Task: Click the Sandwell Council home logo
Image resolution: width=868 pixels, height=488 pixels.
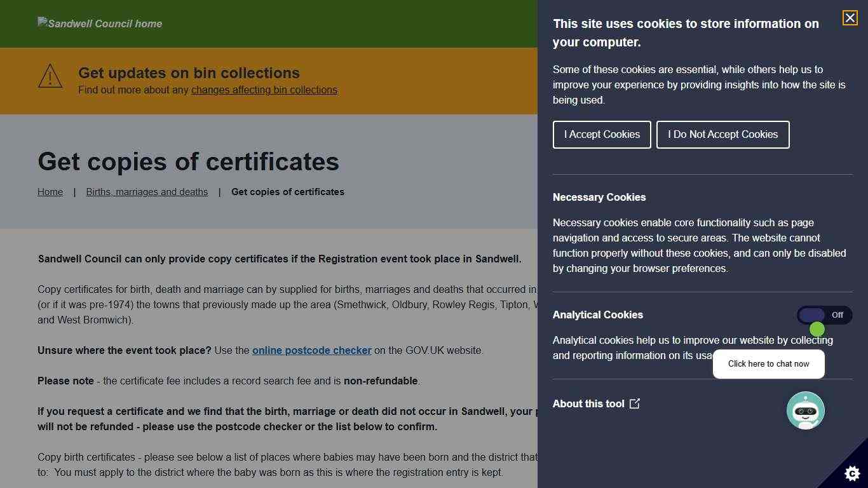Action: 99,24
